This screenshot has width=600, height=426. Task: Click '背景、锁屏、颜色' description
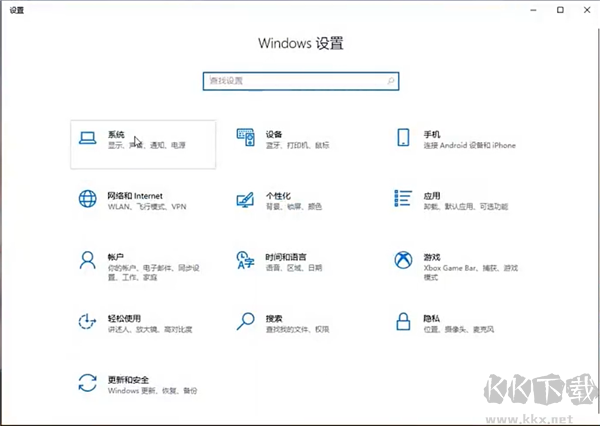(294, 207)
